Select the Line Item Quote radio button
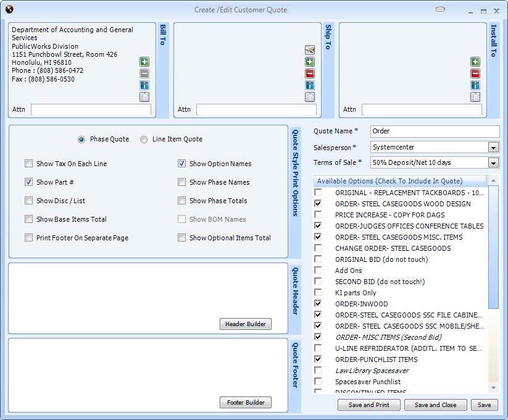This screenshot has width=508, height=420. point(144,140)
